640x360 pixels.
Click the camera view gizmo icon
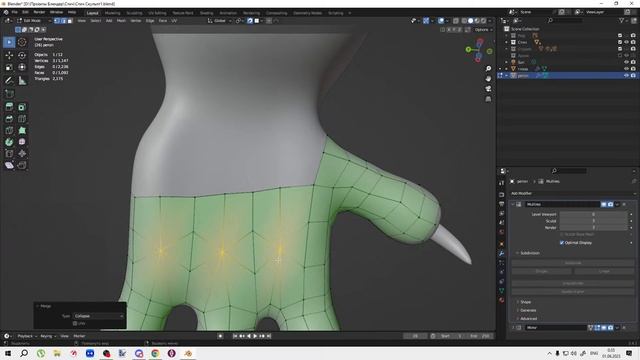click(488, 89)
